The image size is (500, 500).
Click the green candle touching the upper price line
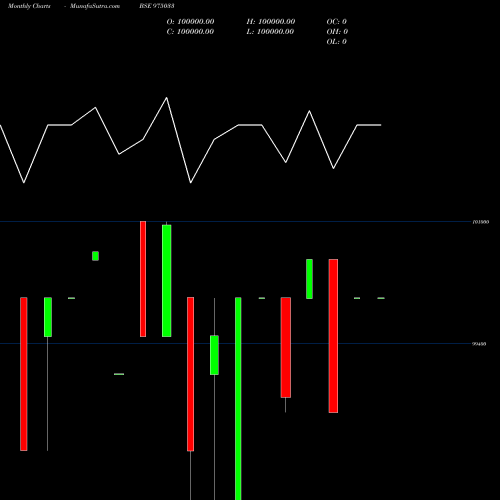(x=167, y=281)
